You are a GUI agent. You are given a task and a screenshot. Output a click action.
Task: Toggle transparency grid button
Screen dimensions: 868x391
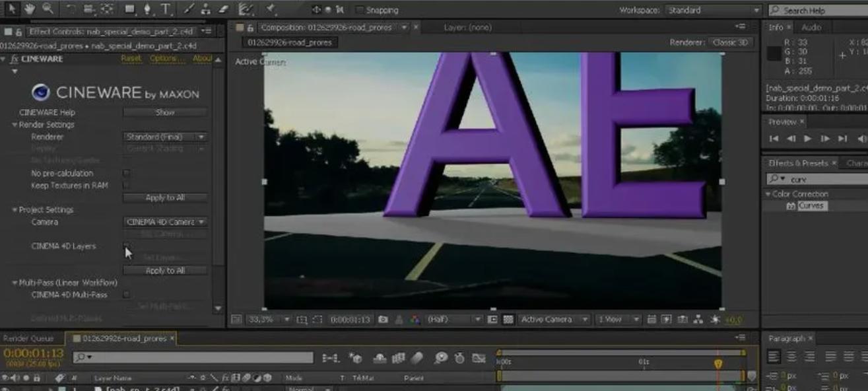pyautogui.click(x=508, y=320)
